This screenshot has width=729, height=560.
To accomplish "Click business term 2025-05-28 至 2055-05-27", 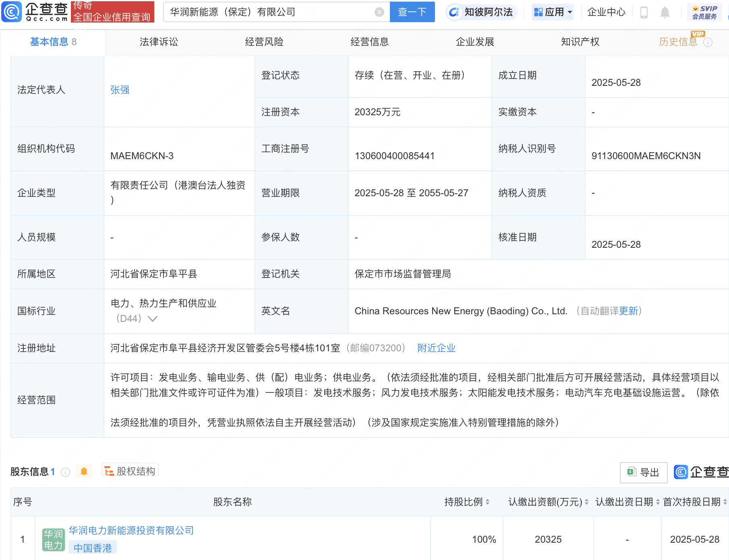I will (411, 193).
